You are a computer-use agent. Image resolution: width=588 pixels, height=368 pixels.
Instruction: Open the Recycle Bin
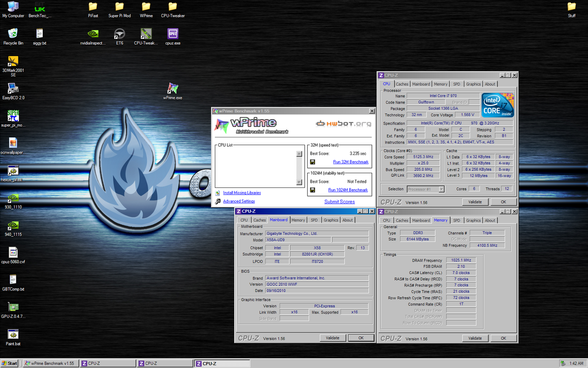(13, 37)
